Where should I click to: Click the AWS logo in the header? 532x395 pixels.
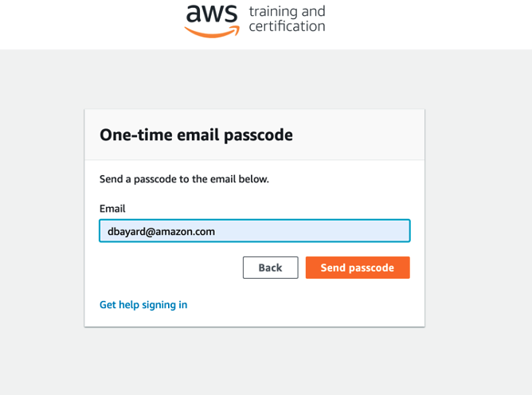(213, 19)
